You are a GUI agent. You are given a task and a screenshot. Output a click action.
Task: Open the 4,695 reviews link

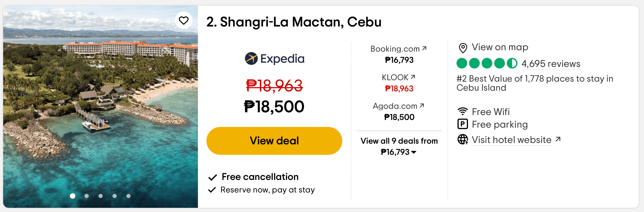pyautogui.click(x=550, y=64)
